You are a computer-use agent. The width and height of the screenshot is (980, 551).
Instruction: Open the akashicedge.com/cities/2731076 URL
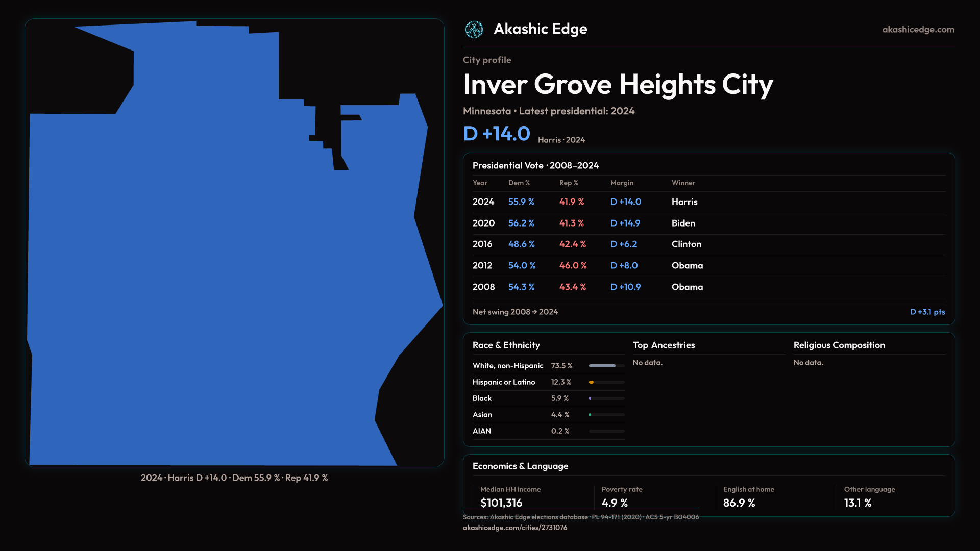514,528
